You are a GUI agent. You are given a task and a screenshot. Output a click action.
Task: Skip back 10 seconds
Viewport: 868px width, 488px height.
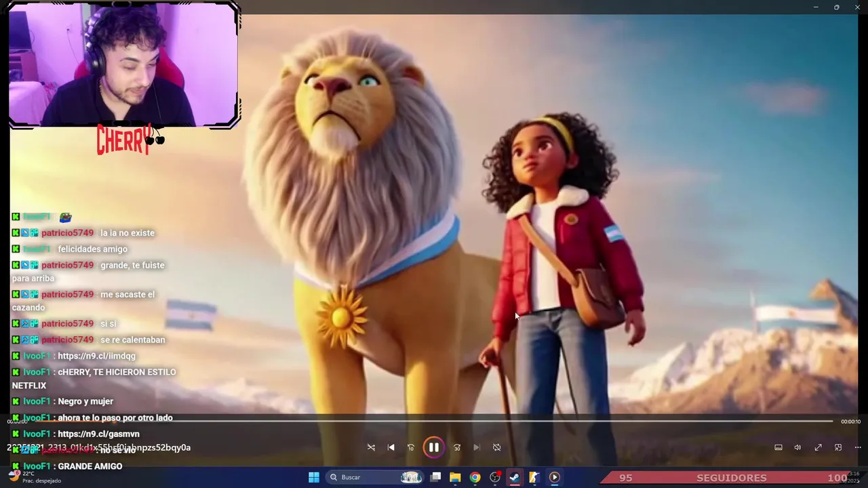tap(411, 447)
